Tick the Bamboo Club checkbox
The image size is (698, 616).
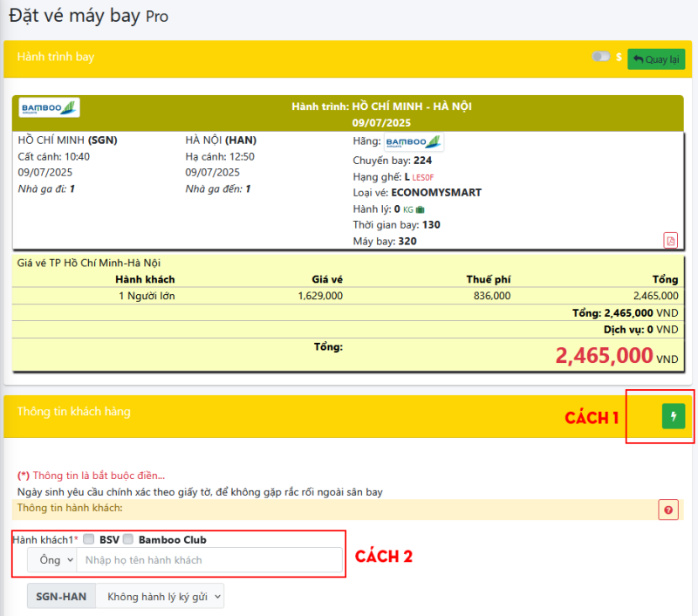(x=128, y=540)
